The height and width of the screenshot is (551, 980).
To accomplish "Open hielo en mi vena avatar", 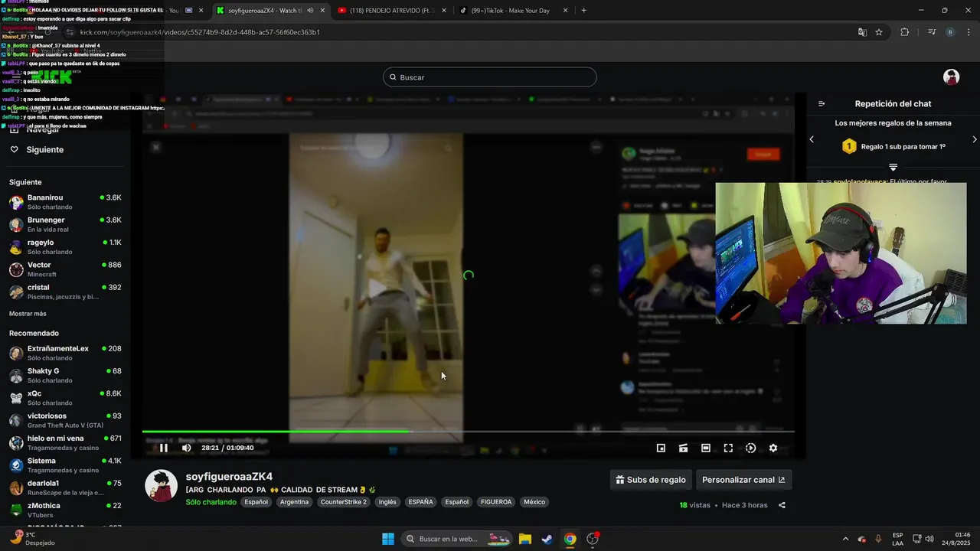I will pos(16,443).
